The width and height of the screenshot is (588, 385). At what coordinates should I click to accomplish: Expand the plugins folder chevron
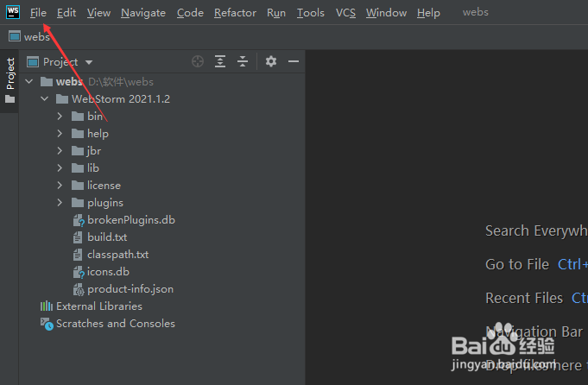[60, 203]
